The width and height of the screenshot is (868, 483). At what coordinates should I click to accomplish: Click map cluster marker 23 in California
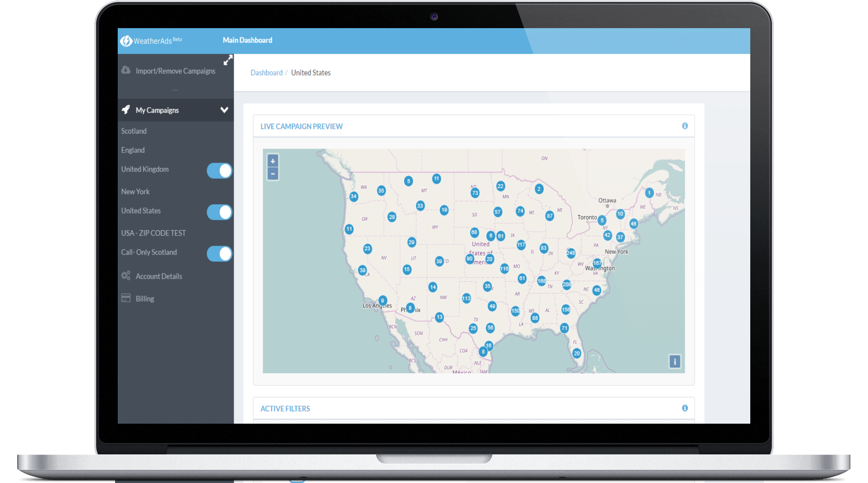point(367,249)
